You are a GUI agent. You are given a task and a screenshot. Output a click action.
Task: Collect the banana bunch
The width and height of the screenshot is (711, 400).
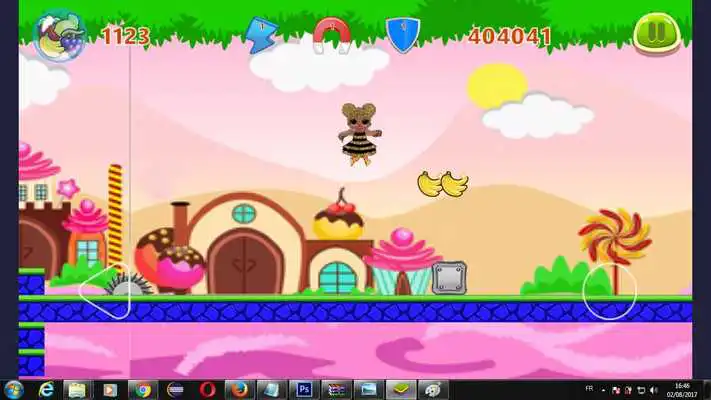443,184
